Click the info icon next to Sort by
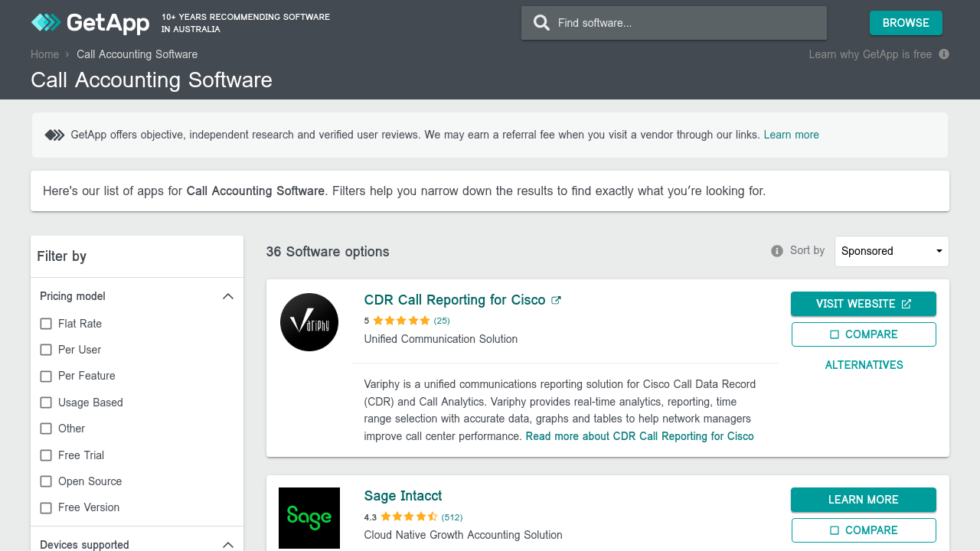The width and height of the screenshot is (980, 551). point(777,251)
